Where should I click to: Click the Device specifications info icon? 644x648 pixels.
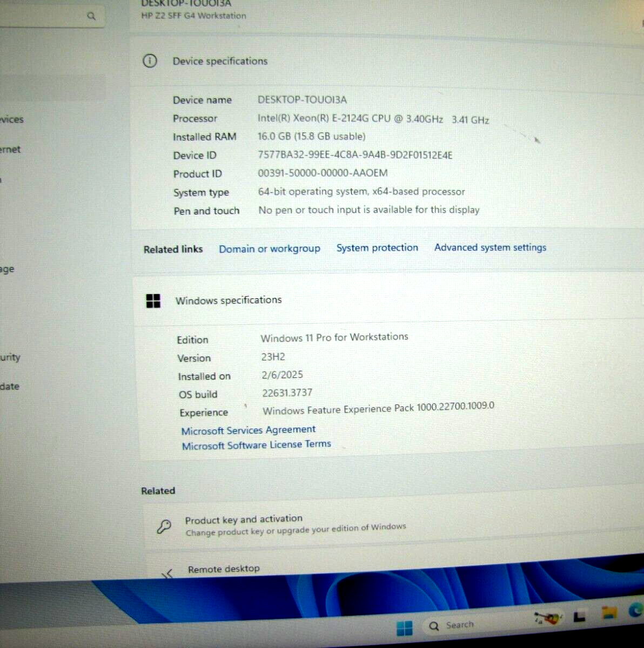150,60
